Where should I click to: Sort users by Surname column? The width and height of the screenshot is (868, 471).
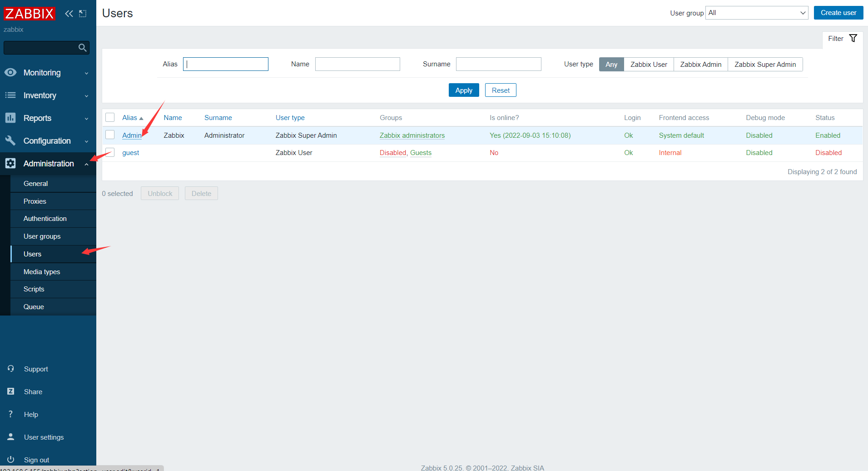tap(218, 118)
